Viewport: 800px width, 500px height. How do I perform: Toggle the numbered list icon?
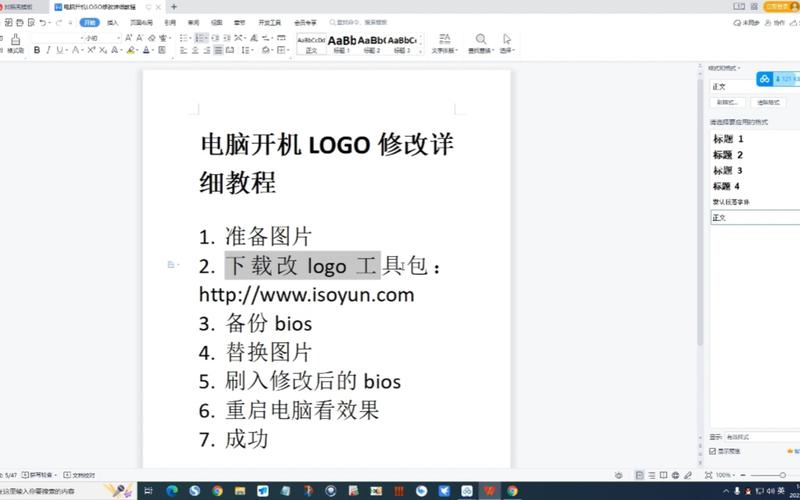coord(201,38)
